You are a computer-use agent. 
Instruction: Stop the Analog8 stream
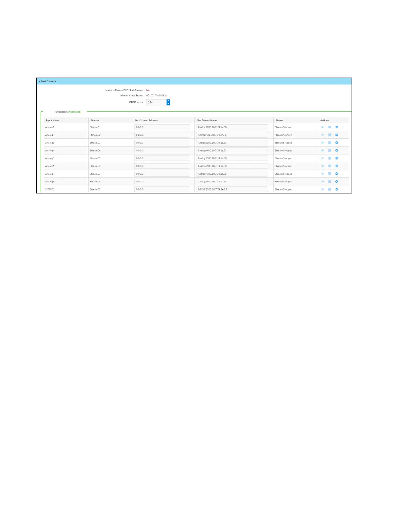(x=330, y=182)
